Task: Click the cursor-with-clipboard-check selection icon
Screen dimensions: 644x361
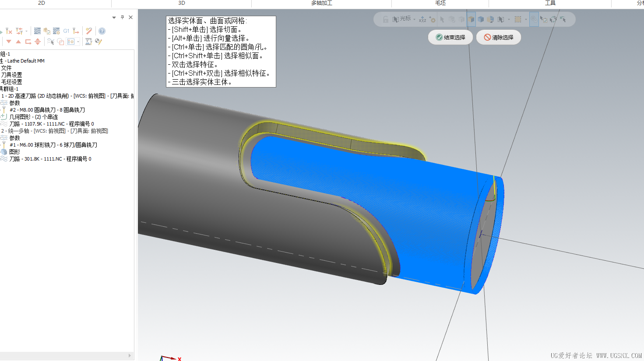Action: coord(544,19)
